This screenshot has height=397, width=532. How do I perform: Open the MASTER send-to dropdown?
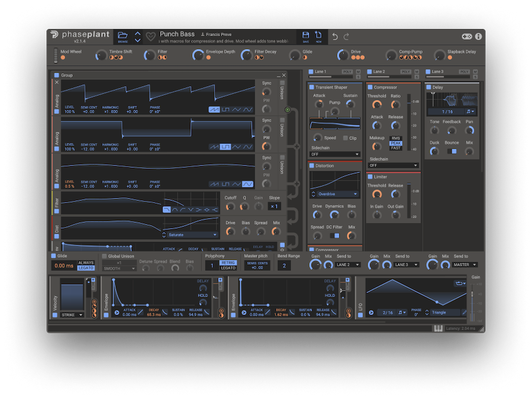point(465,265)
